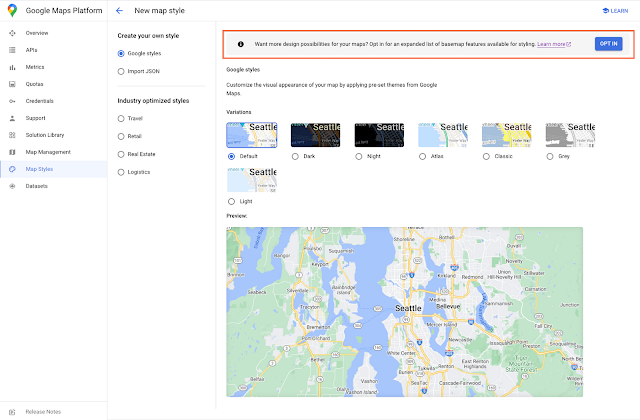
Task: Click the Grey style thumbnail
Action: pyautogui.click(x=570, y=135)
